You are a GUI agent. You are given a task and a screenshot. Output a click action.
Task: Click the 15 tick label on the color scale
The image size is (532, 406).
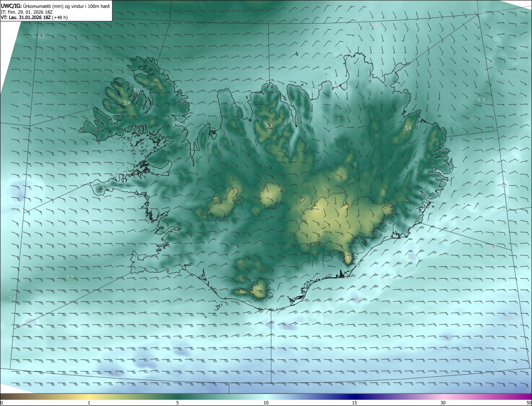tap(355, 403)
